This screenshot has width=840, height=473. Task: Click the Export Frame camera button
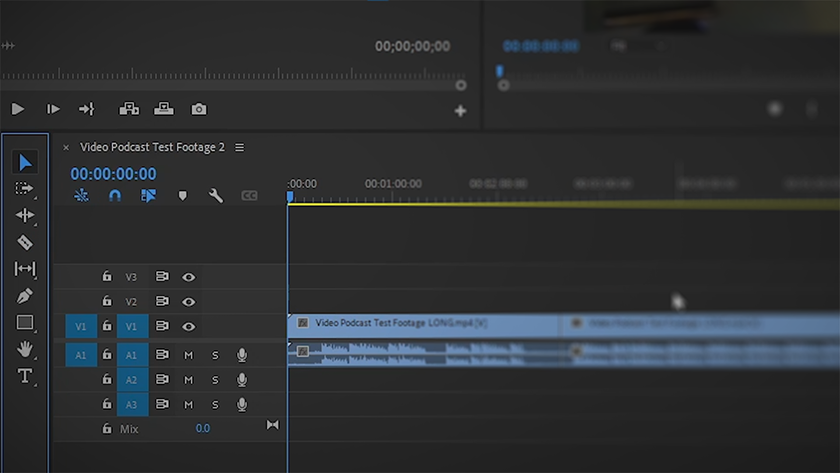199,109
